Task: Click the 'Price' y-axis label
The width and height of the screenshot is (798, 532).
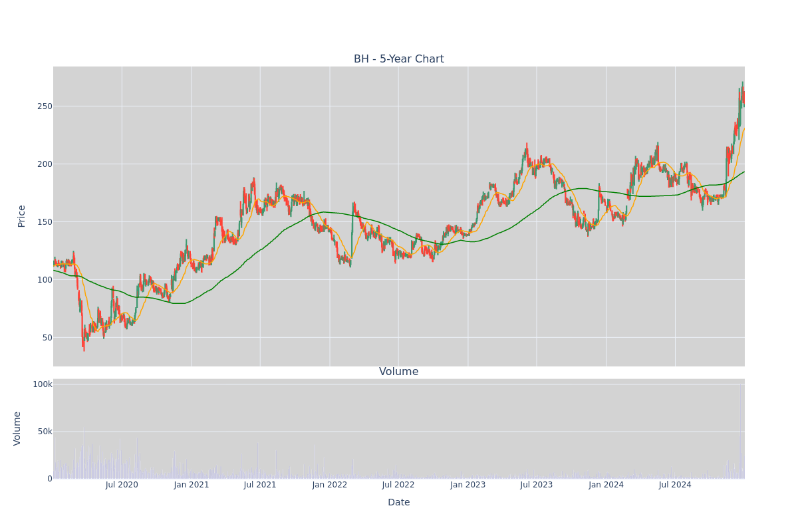Action: pyautogui.click(x=21, y=216)
